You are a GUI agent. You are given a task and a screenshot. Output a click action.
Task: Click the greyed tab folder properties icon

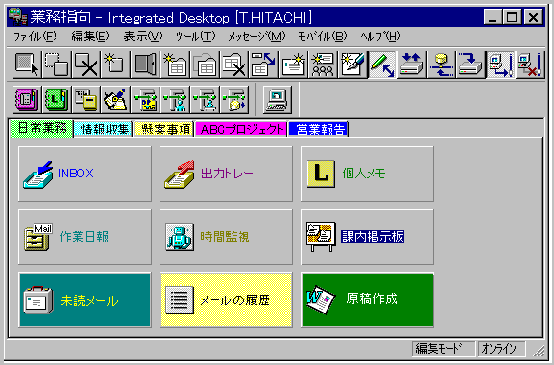point(205,65)
